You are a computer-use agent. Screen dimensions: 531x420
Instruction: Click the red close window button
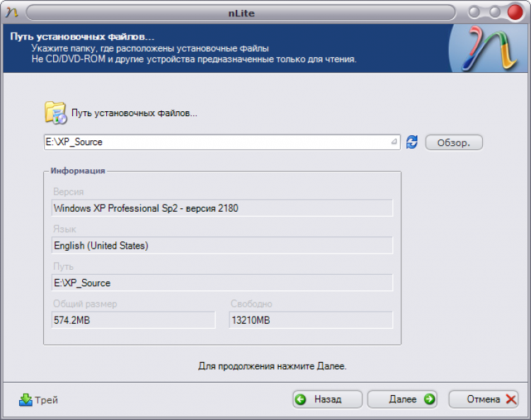pos(515,12)
